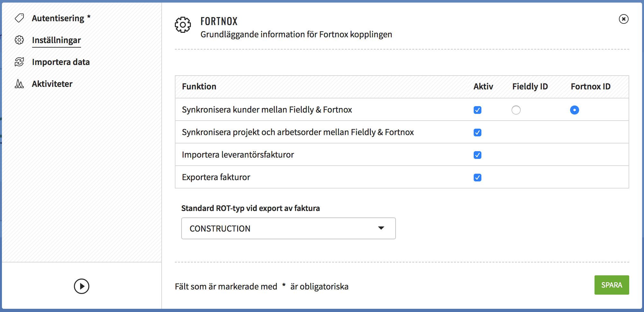Close the Fortnox settings dialog

pyautogui.click(x=623, y=19)
